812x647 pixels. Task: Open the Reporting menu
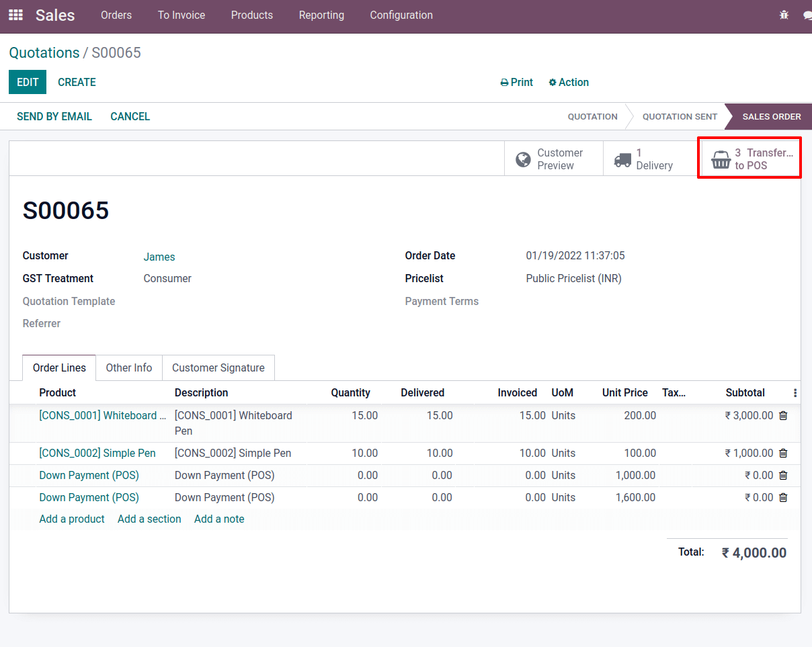click(321, 15)
